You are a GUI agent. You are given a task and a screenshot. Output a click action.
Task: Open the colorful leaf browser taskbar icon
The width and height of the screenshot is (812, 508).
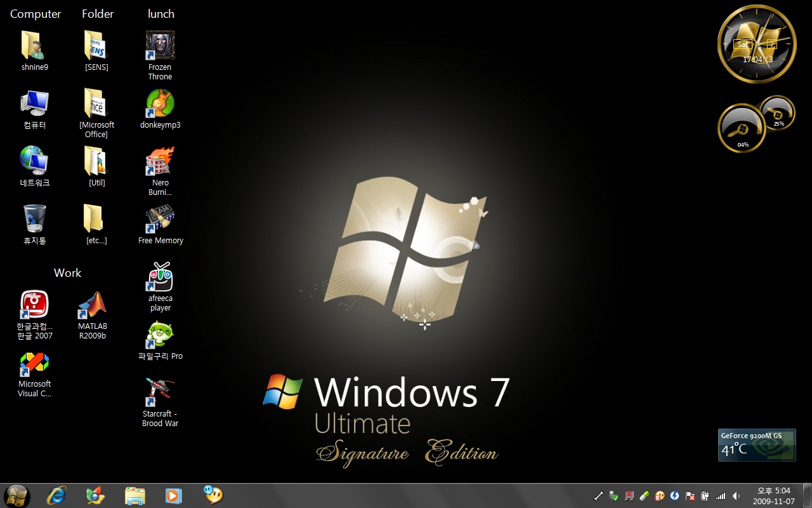(96, 495)
